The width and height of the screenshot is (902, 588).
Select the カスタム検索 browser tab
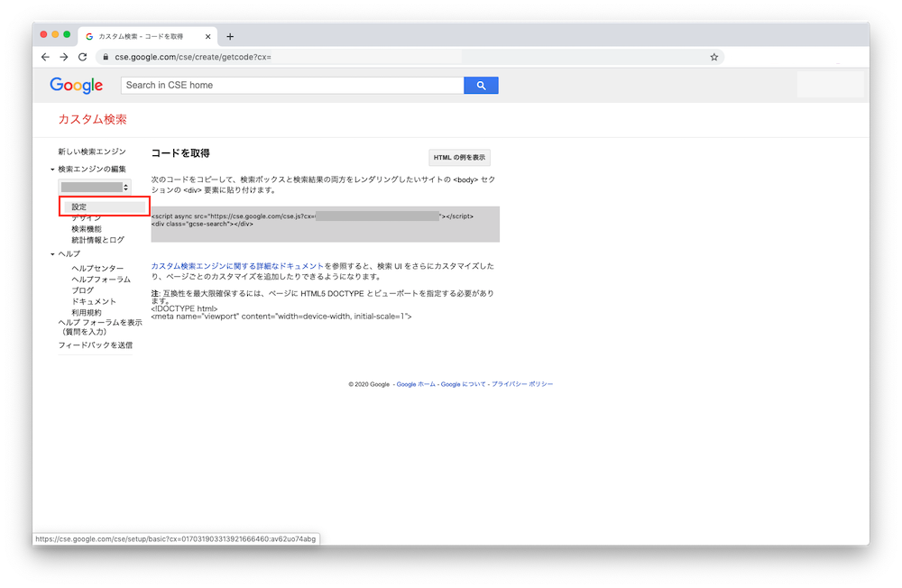[x=147, y=36]
